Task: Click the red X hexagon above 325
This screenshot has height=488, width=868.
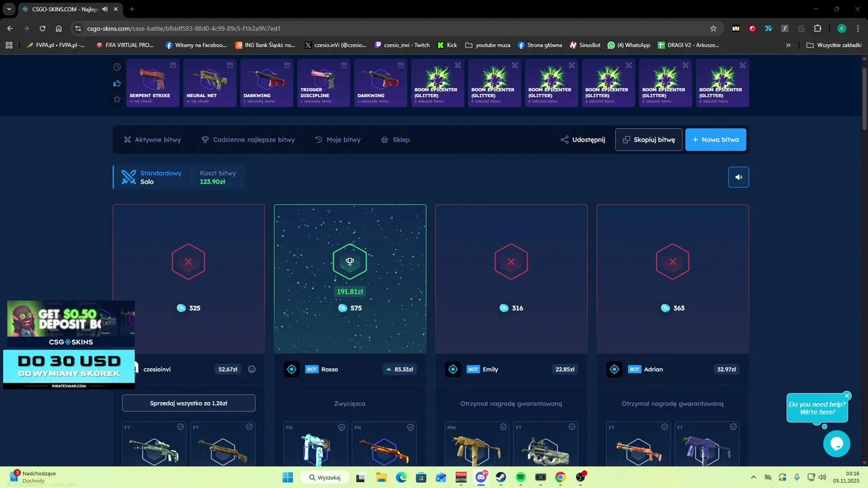Action: pos(189,262)
